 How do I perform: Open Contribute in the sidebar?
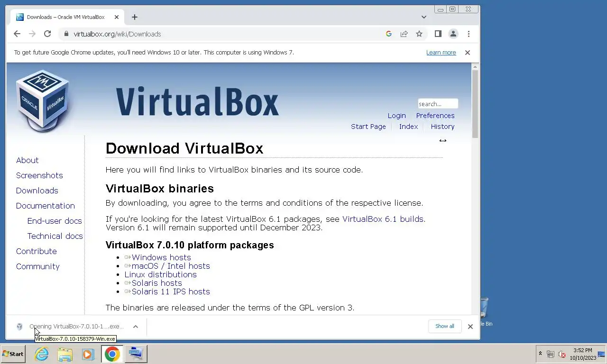[37, 251]
